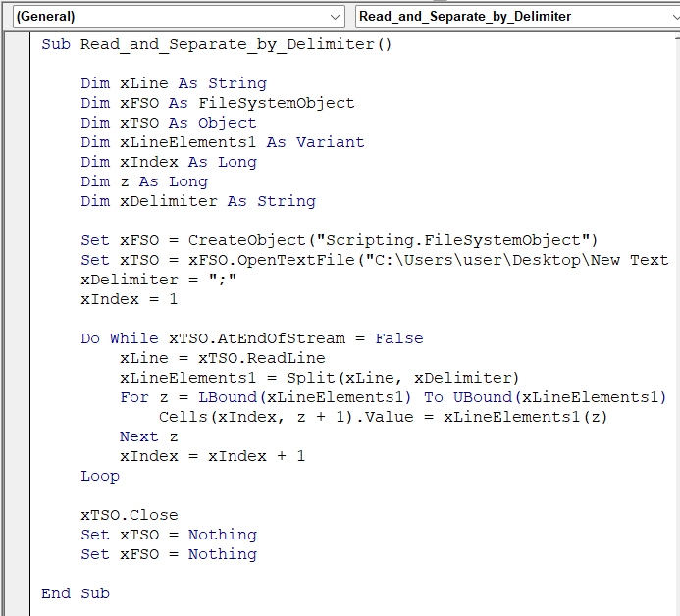
Task: Click the 'Loop' keyword line
Action: coord(100,476)
